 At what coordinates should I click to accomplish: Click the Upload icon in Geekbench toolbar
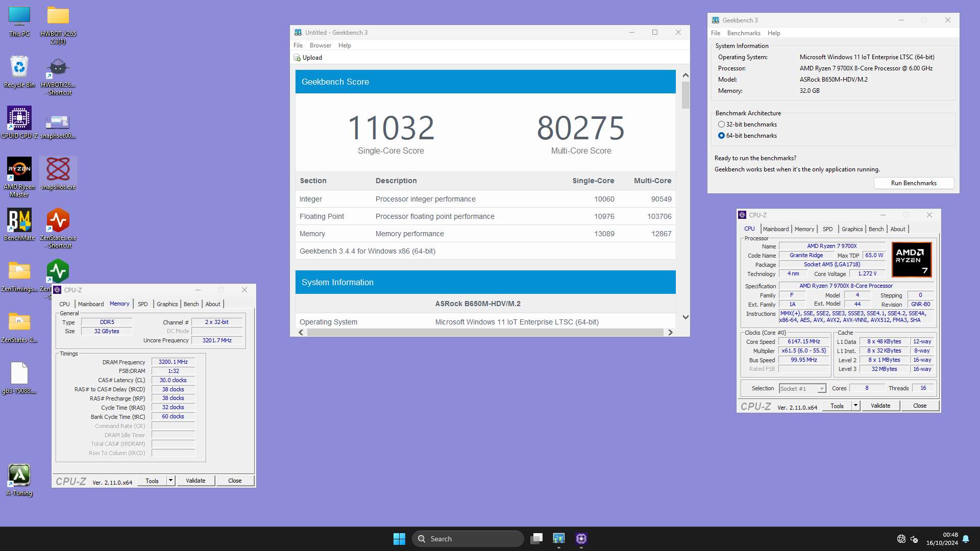coord(298,58)
